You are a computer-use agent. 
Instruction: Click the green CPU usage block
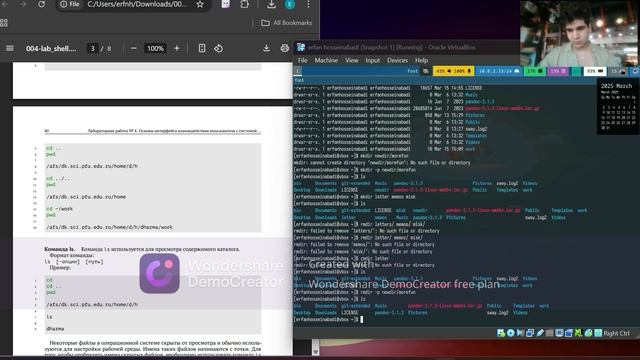tap(535, 71)
